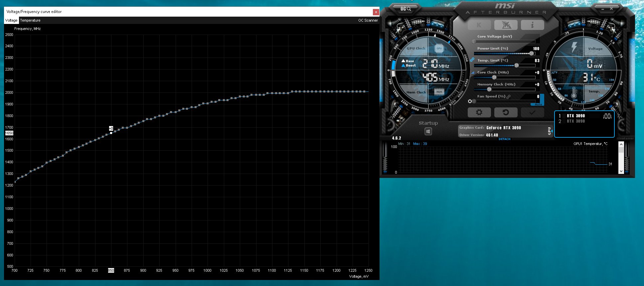This screenshot has width=644, height=286.
Task: Click monitoring graph scroll up arrow
Action: pyautogui.click(x=621, y=144)
